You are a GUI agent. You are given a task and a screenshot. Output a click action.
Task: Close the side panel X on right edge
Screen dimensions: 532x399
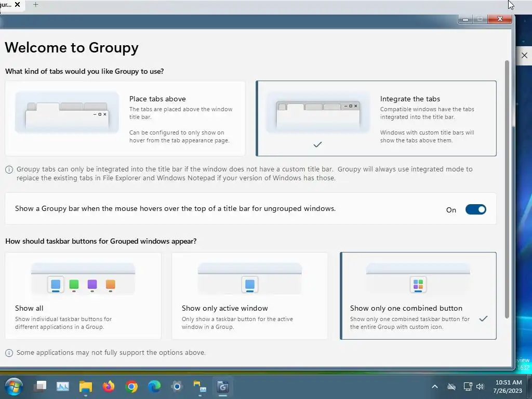[524, 55]
